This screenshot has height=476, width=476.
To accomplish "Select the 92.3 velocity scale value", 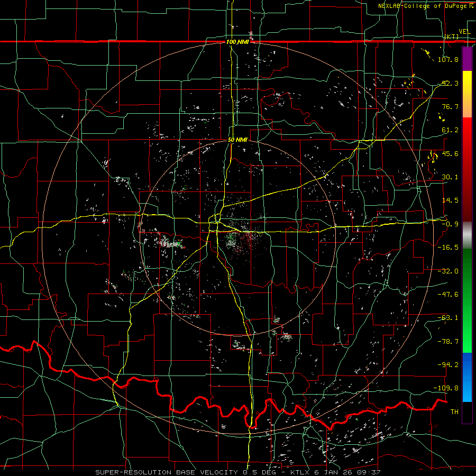I will click(450, 83).
